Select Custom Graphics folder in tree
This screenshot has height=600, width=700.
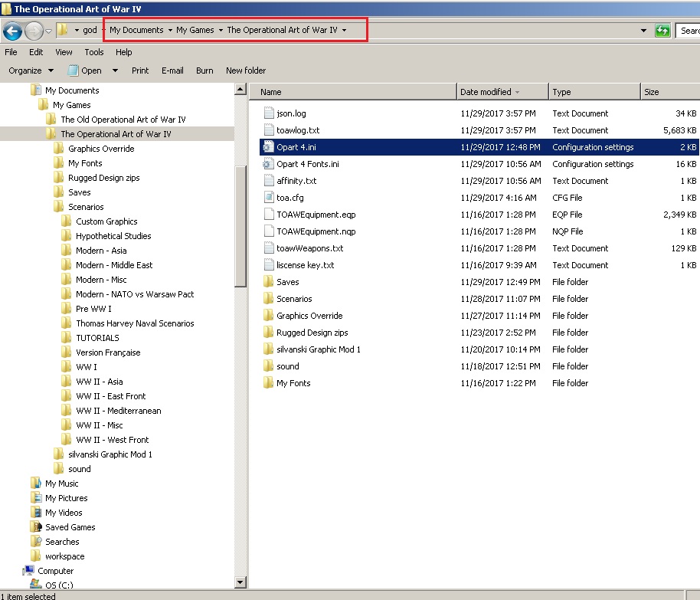(106, 221)
